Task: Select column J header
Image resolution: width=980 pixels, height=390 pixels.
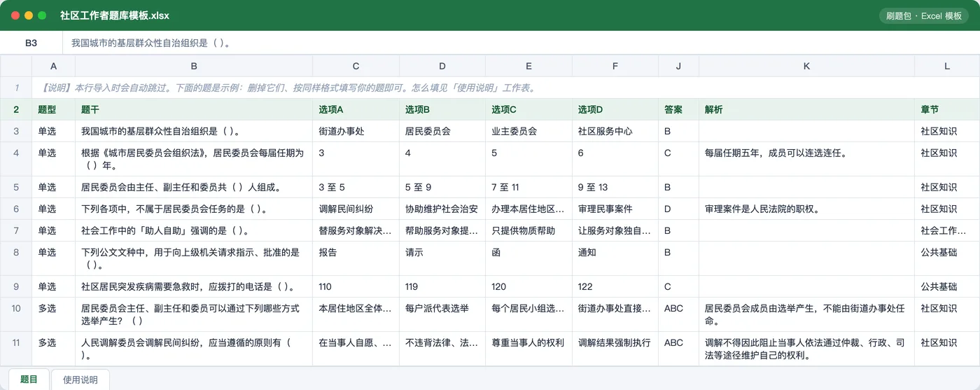Action: tap(678, 66)
